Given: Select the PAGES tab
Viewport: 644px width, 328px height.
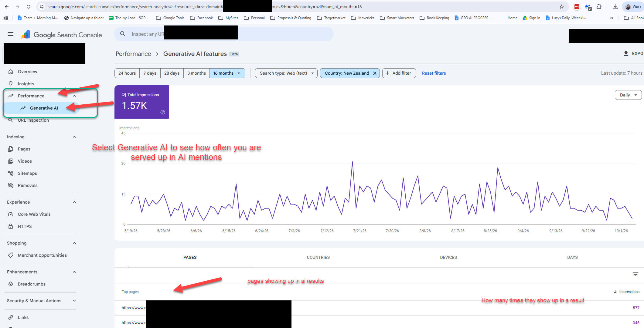Looking at the screenshot, I should click(190, 257).
